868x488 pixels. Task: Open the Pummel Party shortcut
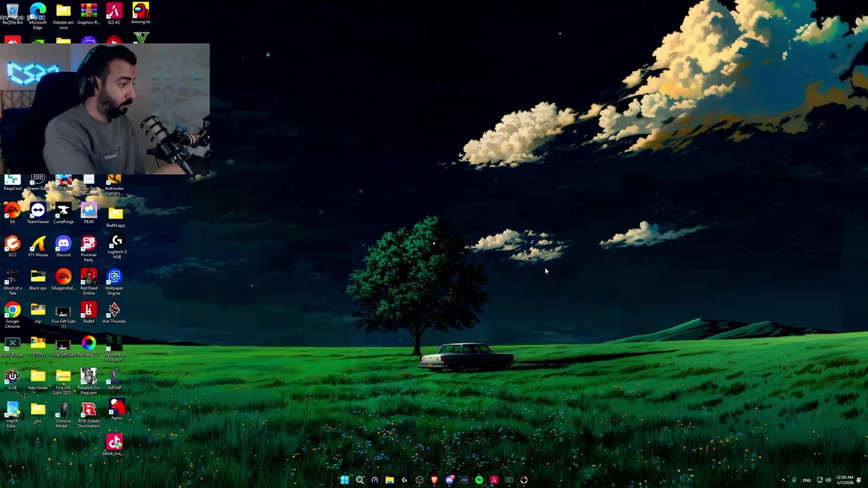[89, 249]
